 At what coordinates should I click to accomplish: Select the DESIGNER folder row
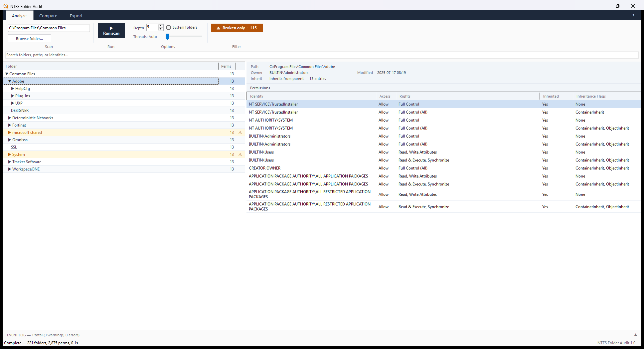pyautogui.click(x=124, y=111)
